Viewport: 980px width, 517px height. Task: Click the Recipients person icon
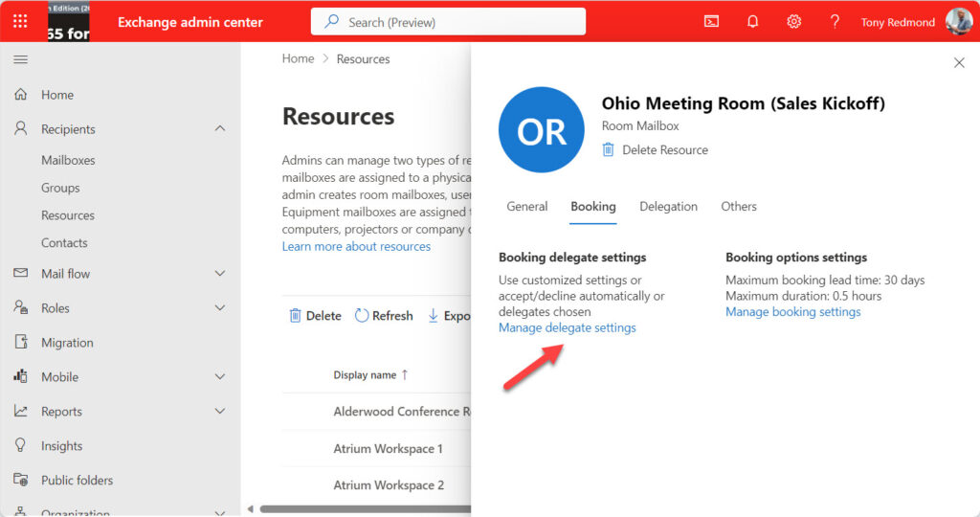pyautogui.click(x=21, y=128)
